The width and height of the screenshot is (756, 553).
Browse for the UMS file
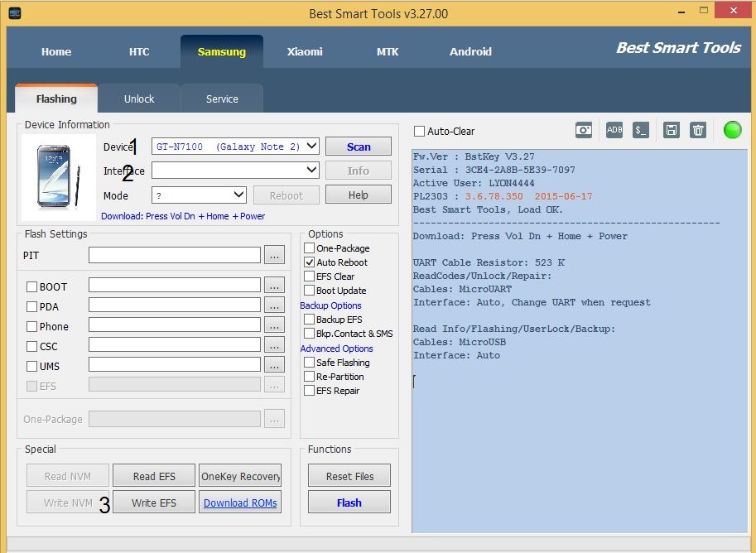[274, 364]
